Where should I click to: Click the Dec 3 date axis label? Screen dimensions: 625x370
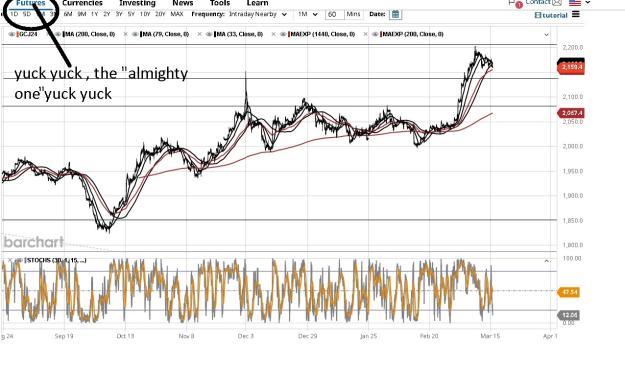pos(246,336)
